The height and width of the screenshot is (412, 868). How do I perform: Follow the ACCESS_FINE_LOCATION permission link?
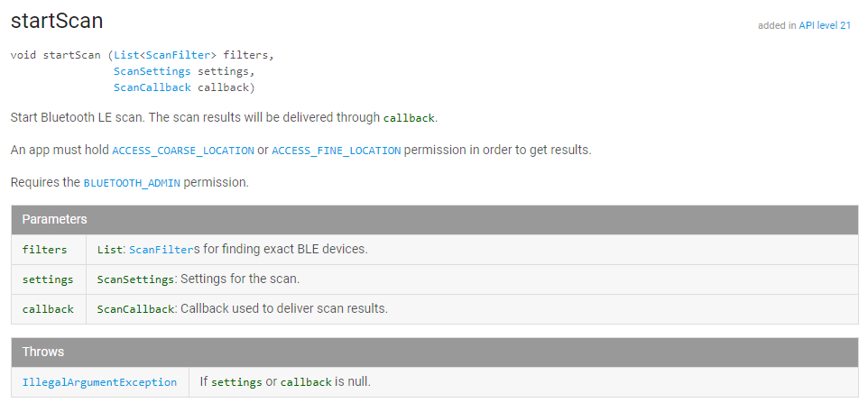click(x=336, y=151)
